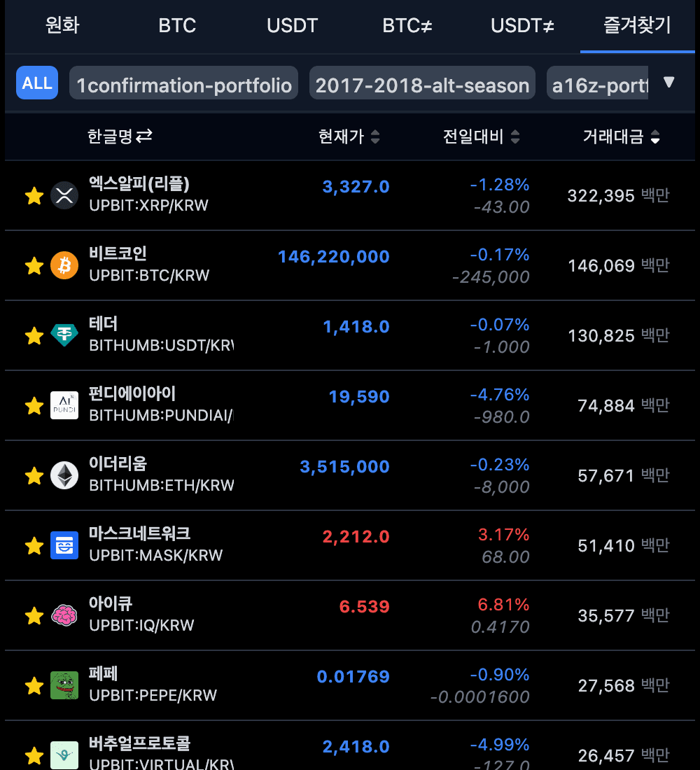Click the pink brain IQ icon
Screen dimensions: 700x770
pos(64,615)
